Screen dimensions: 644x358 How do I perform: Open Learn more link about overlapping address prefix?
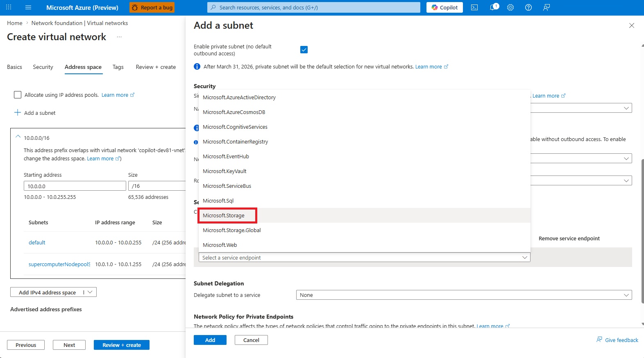coord(103,158)
